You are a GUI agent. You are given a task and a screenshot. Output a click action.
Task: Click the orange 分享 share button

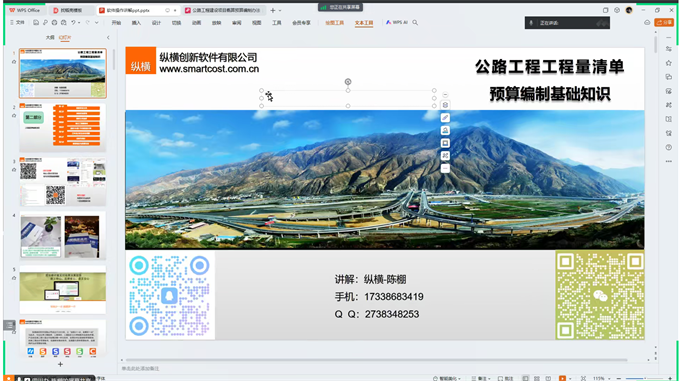pyautogui.click(x=664, y=23)
